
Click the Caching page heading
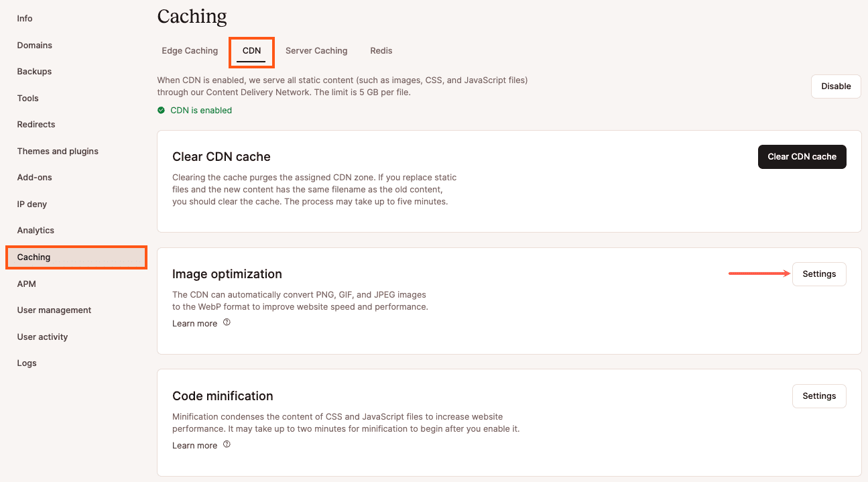(192, 16)
